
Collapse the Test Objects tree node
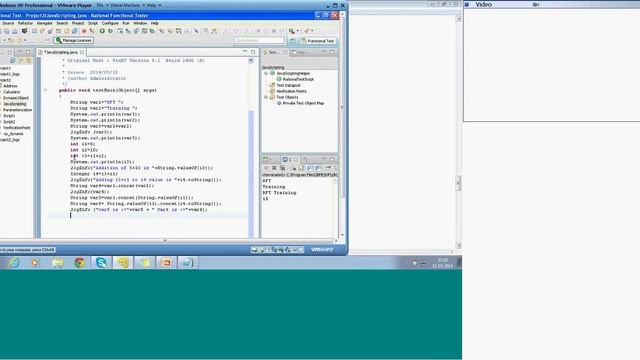[x=266, y=98]
